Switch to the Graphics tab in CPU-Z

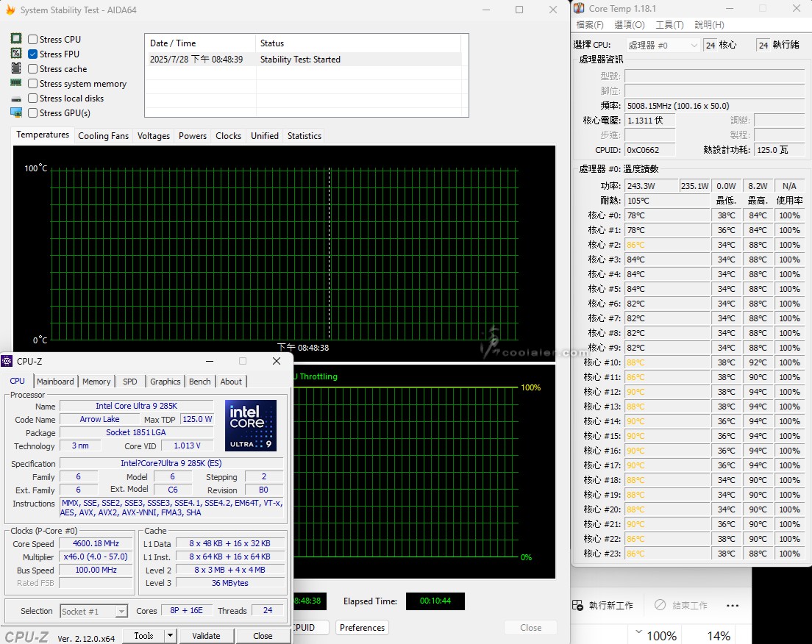click(x=165, y=382)
